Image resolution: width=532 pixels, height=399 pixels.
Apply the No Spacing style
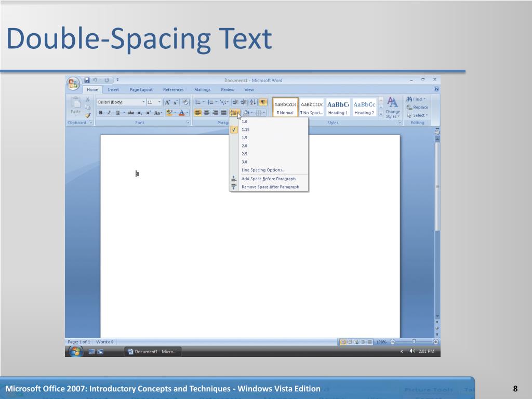tap(312, 107)
